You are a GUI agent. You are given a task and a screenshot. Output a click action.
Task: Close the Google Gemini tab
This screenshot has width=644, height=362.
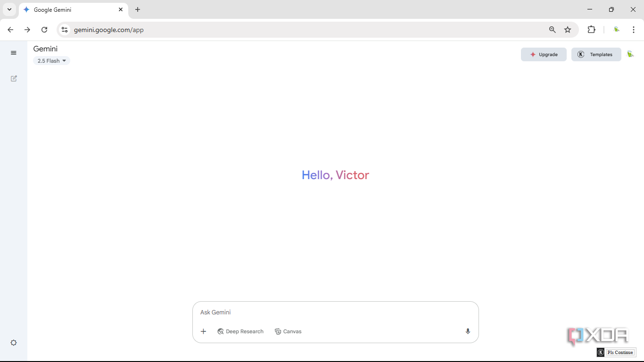pos(121,9)
